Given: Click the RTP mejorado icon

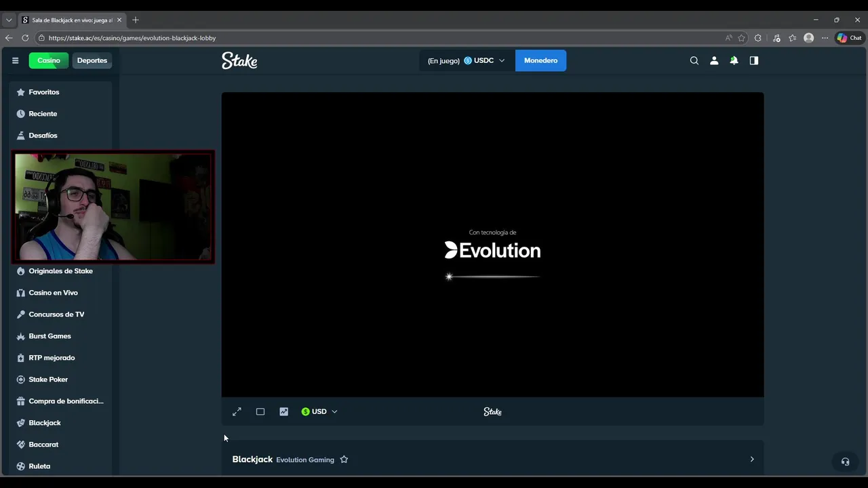Looking at the screenshot, I should coord(20,358).
